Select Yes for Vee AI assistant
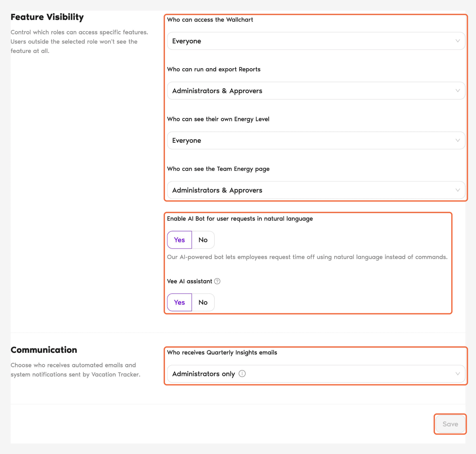The height and width of the screenshot is (454, 476). pos(179,302)
